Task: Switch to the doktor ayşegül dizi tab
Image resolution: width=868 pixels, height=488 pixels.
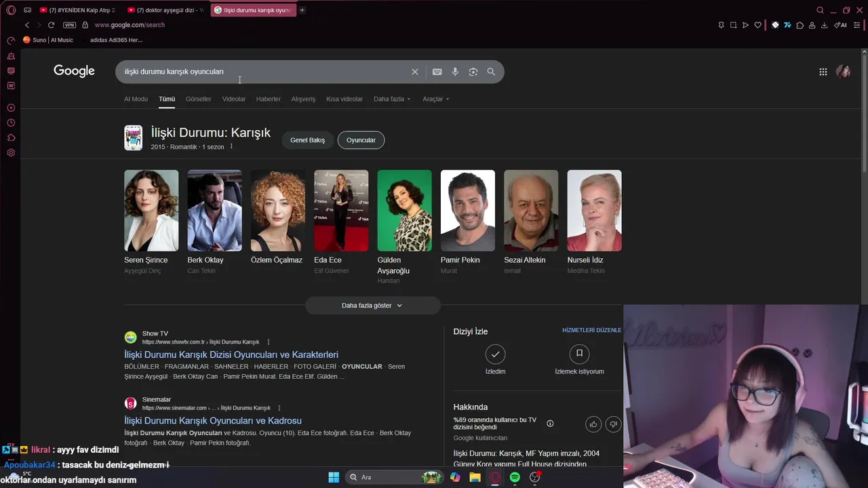Action: (165, 10)
